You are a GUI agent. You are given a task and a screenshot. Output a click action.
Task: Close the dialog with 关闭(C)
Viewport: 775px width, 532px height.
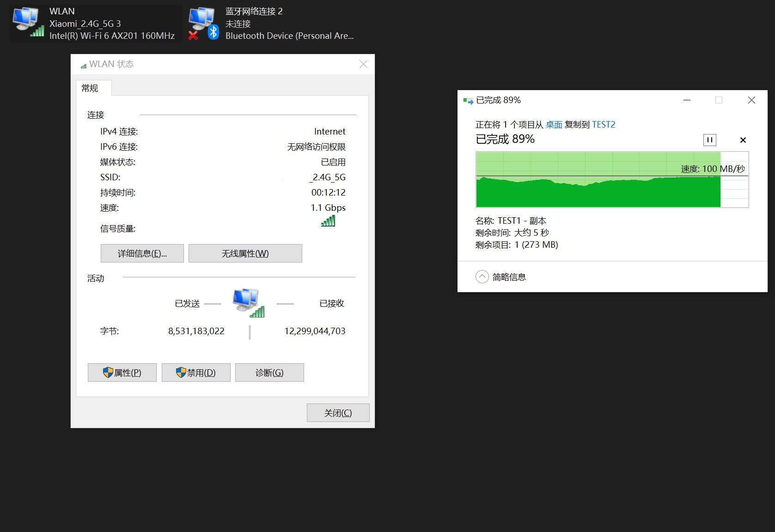click(338, 413)
